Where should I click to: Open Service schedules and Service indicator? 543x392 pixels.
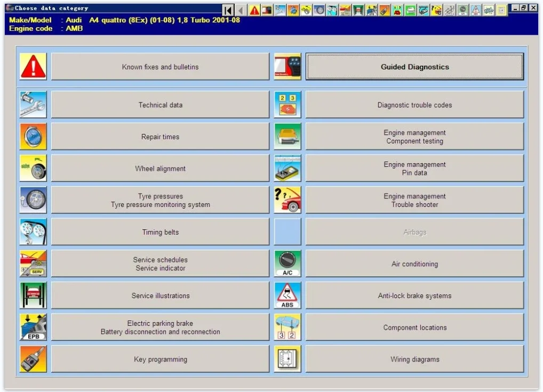pos(161,264)
